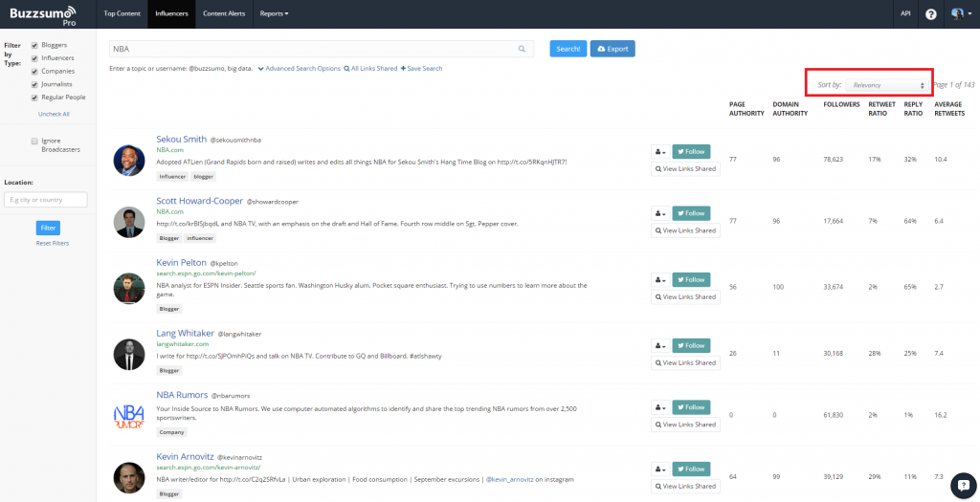The height and width of the screenshot is (502, 980).
Task: Click the Buzzsumo Pro logo
Action: 45,14
